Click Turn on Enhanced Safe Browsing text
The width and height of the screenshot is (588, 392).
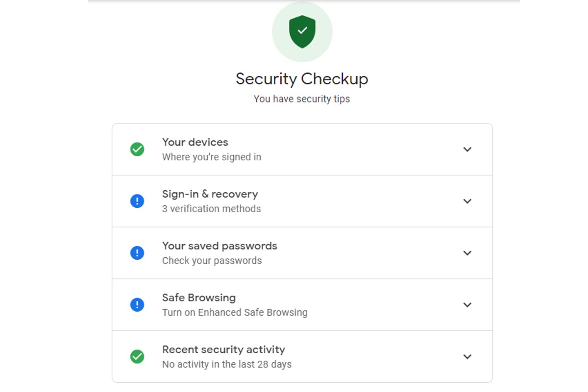[235, 312]
